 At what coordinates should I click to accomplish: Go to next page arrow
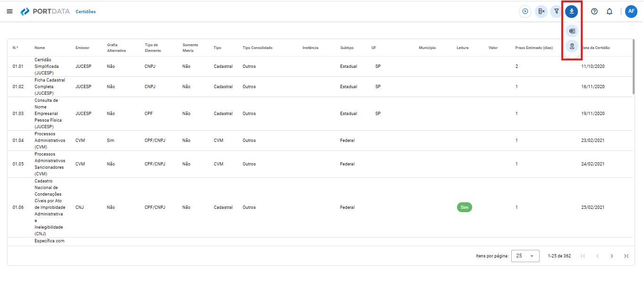point(612,256)
